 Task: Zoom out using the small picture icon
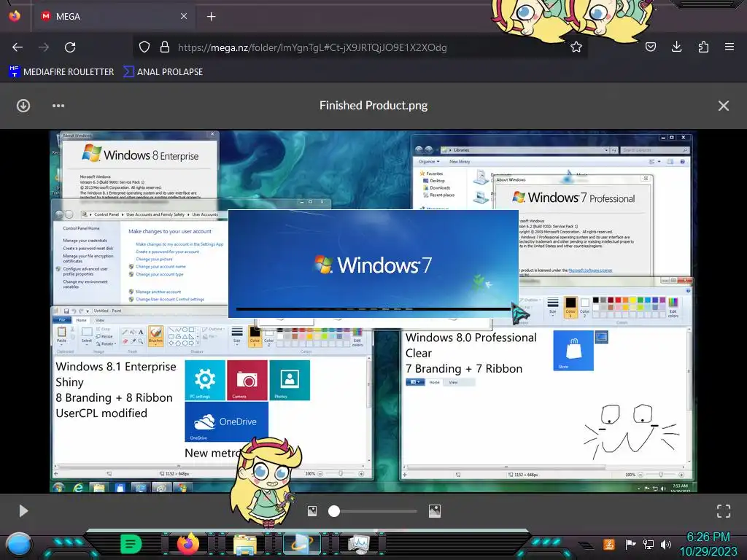tap(312, 511)
